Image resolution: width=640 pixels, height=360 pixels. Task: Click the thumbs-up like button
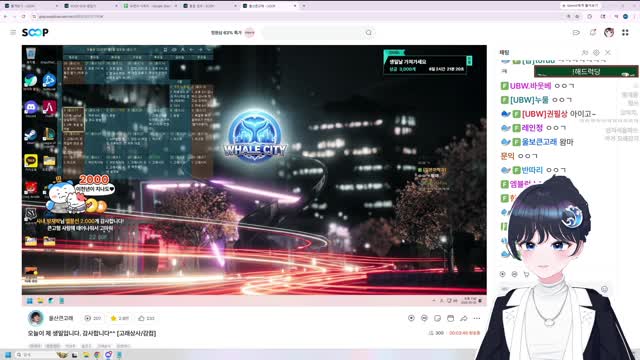pyautogui.click(x=146, y=318)
